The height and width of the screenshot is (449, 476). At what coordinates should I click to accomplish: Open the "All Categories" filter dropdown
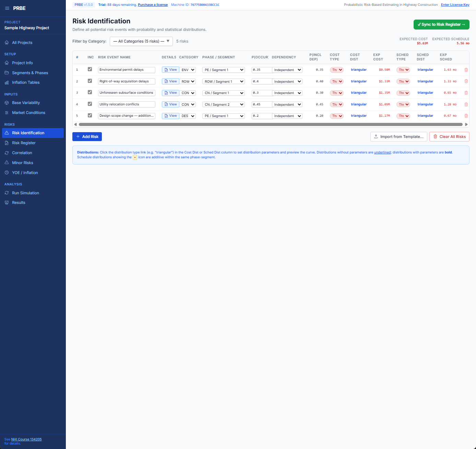[x=141, y=41]
